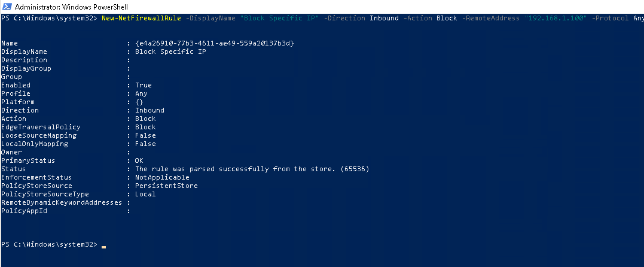The width and height of the screenshot is (644, 267).
Task: Click the RemoteDynamicKeywordAddresses field label
Action: tap(62, 202)
